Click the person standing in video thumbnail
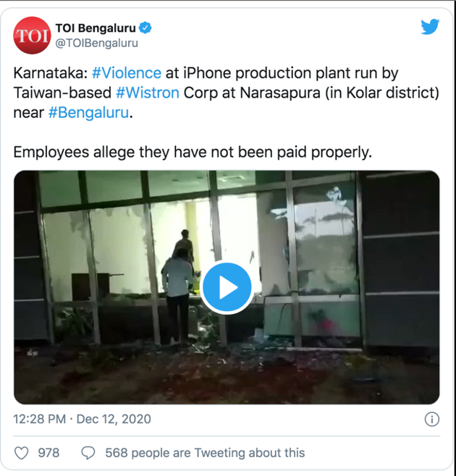Screen dimensions: 456x476 (x=178, y=294)
